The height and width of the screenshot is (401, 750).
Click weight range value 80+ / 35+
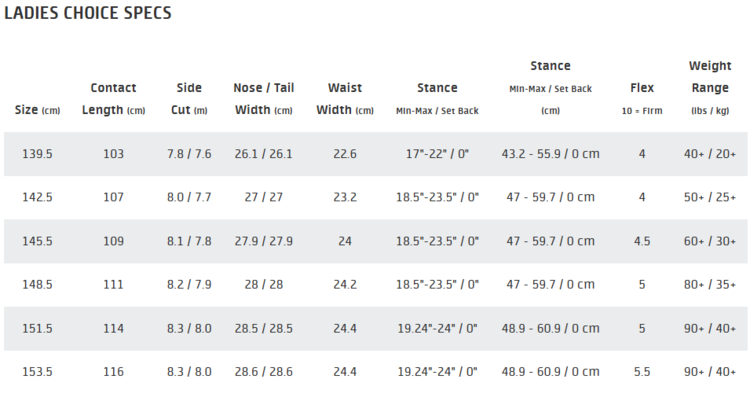pos(710,285)
